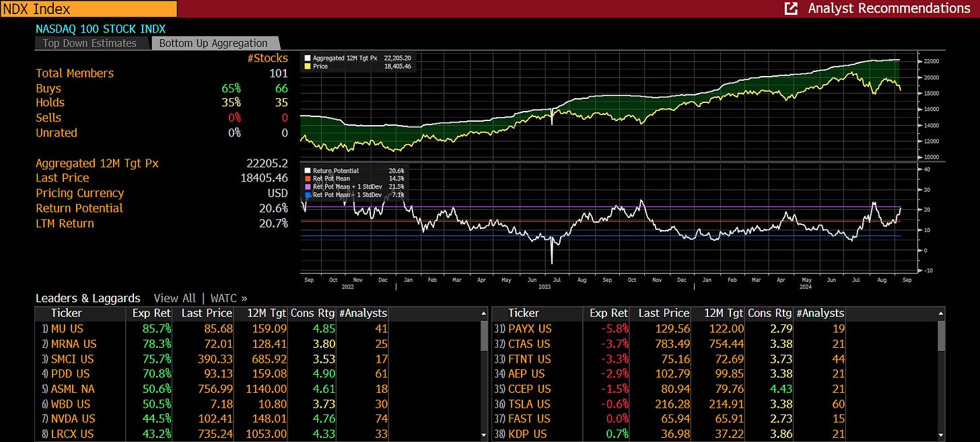
Task: Click the Sells label
Action: 48,118
